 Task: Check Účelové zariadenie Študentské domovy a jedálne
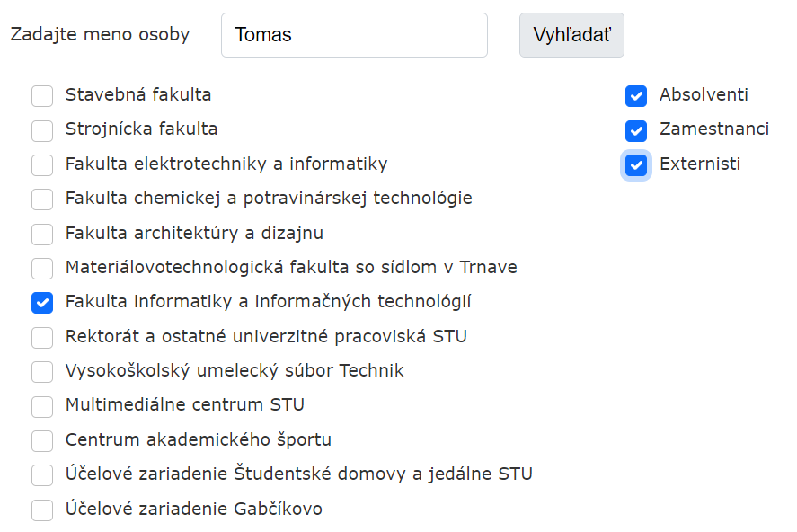pos(42,475)
